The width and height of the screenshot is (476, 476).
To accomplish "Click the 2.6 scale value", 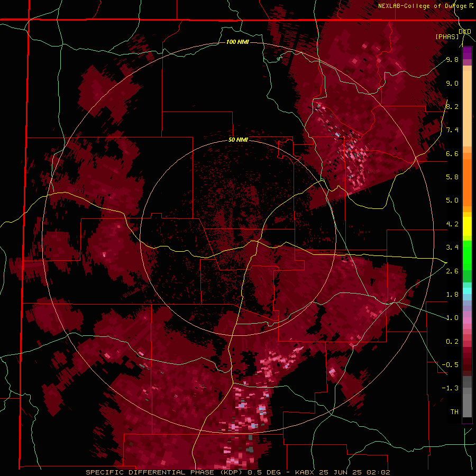I will point(452,271).
